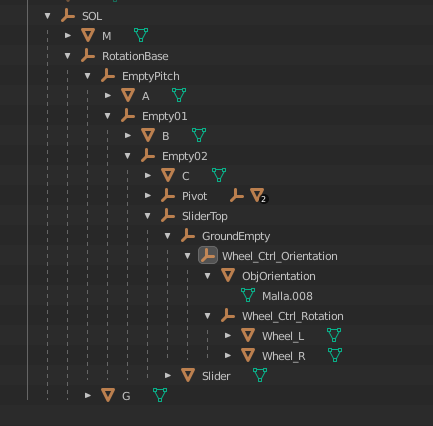433x426 pixels.
Task: Collapse the Empty02 branch
Action: click(128, 156)
